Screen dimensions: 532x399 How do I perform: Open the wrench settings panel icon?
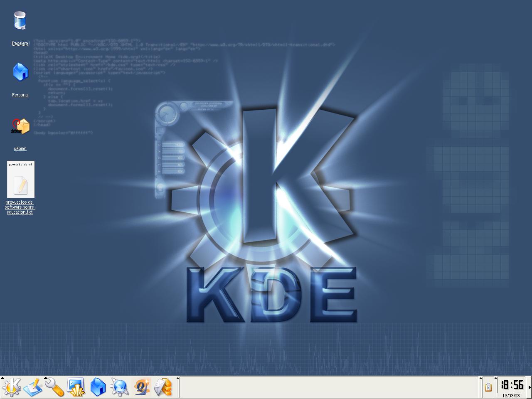tap(54, 388)
